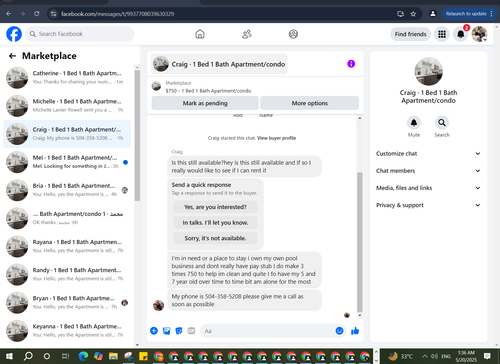This screenshot has height=364, width=500.
Task: Open the notifications bell icon
Action: click(460, 34)
